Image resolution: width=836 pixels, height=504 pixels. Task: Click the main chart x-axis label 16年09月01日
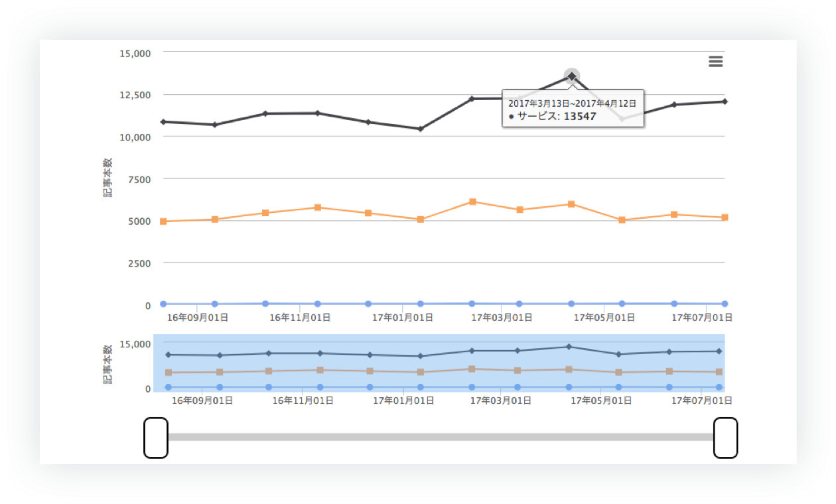point(198,318)
